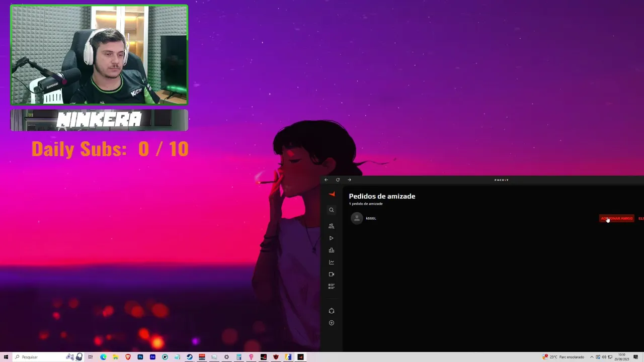Click the FACEIT forward arrow

click(349, 179)
